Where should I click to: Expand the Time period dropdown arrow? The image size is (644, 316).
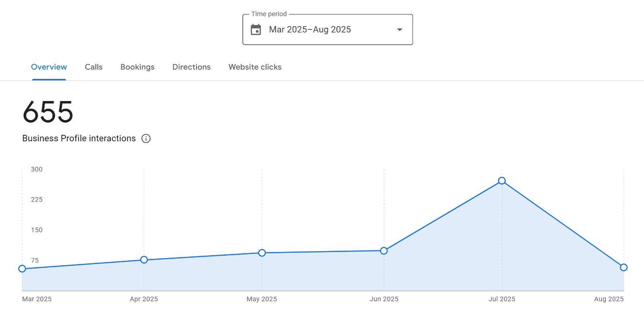[399, 30]
